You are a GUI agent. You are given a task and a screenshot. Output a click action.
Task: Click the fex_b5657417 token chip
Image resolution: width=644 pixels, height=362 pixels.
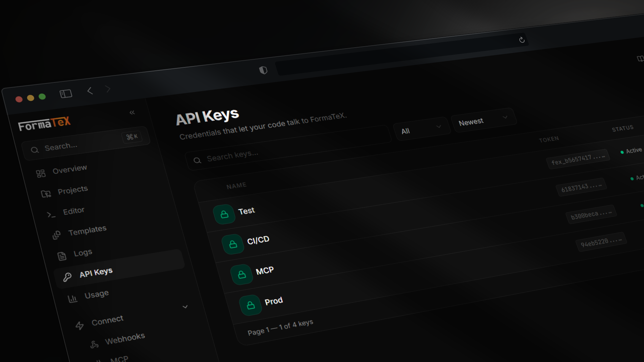(x=578, y=159)
